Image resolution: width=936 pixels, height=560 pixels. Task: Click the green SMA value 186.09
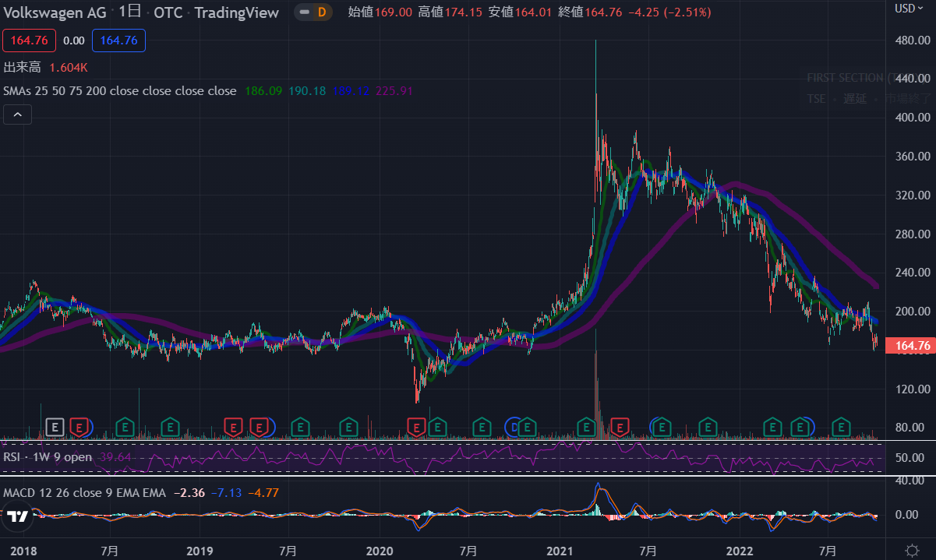(263, 90)
